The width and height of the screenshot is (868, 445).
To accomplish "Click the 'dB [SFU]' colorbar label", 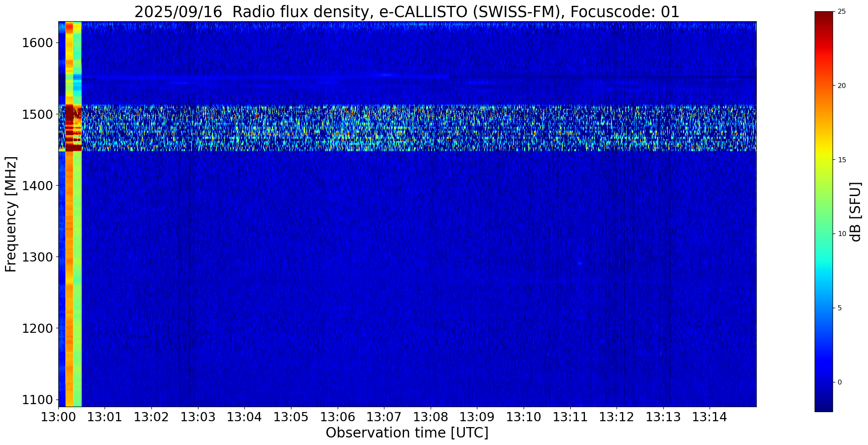I will tap(855, 212).
